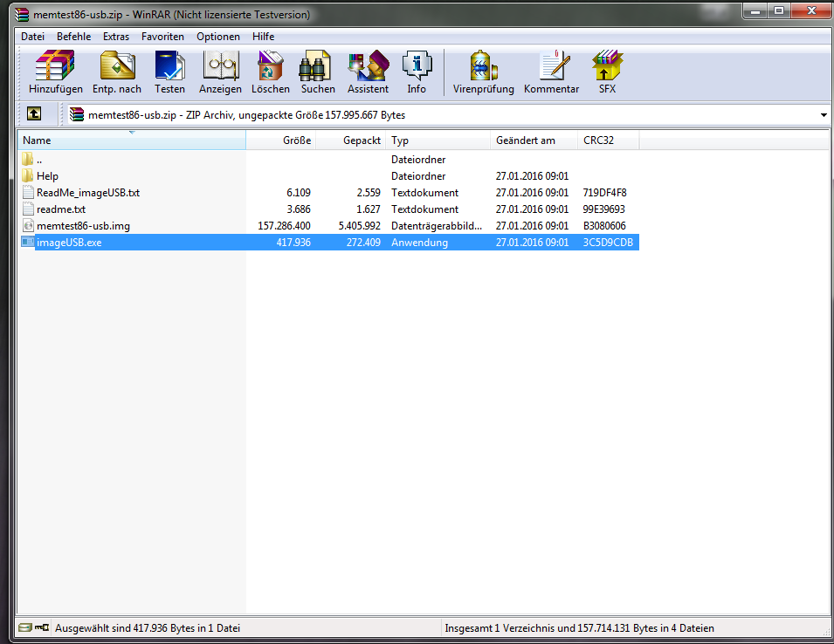Open the Favoriten menu

tap(162, 36)
